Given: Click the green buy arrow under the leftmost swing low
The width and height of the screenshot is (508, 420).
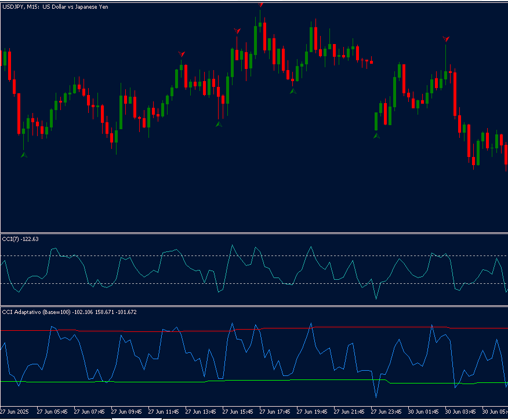Looking at the screenshot, I should click(23, 154).
